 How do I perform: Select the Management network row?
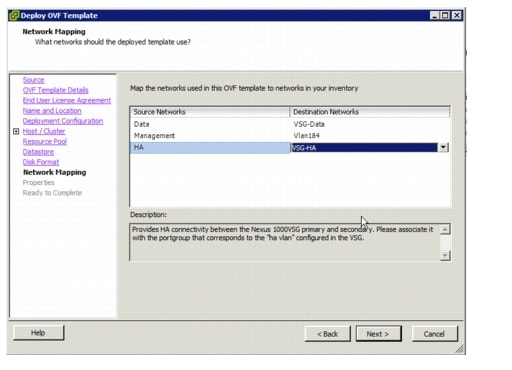[x=290, y=136]
